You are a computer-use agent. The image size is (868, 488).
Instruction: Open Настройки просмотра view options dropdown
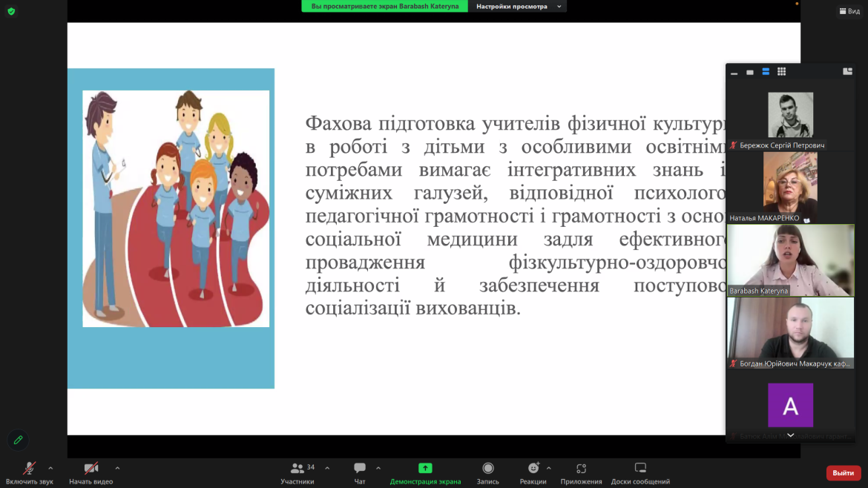517,7
